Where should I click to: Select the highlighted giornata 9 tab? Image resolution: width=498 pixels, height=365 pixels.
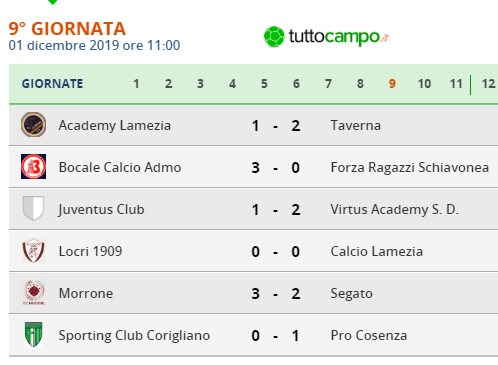(392, 84)
